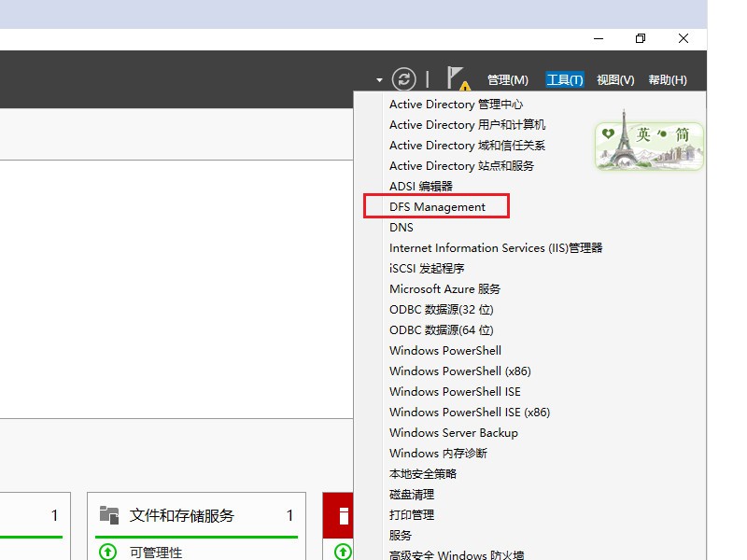
Task: Start Windows Server Backup
Action: (453, 432)
